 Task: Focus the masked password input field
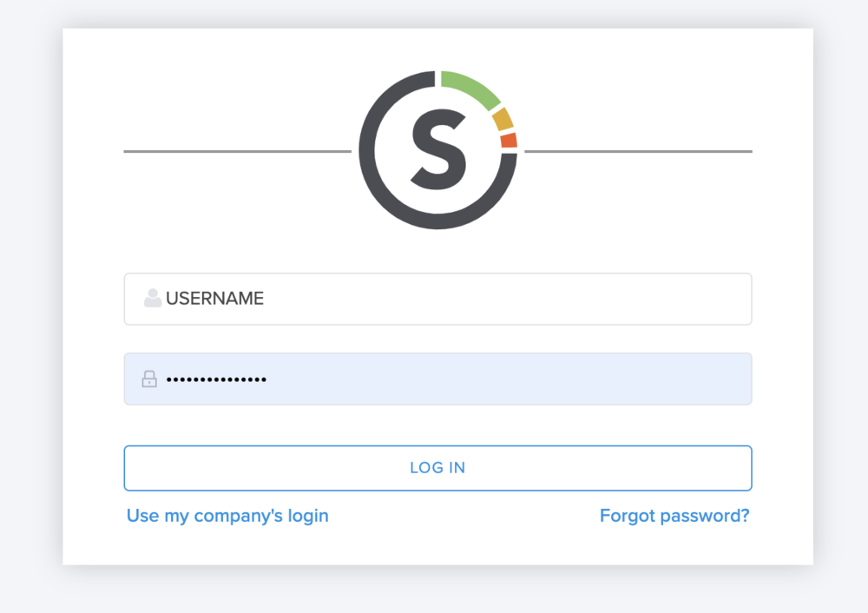[x=437, y=379]
